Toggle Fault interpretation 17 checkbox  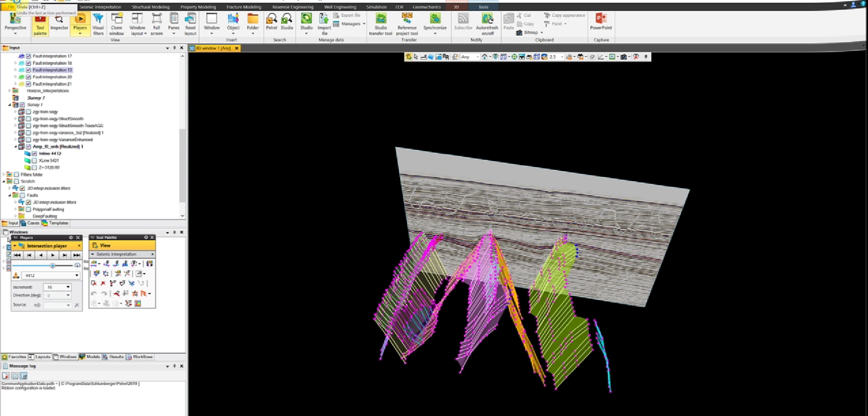[x=28, y=56]
